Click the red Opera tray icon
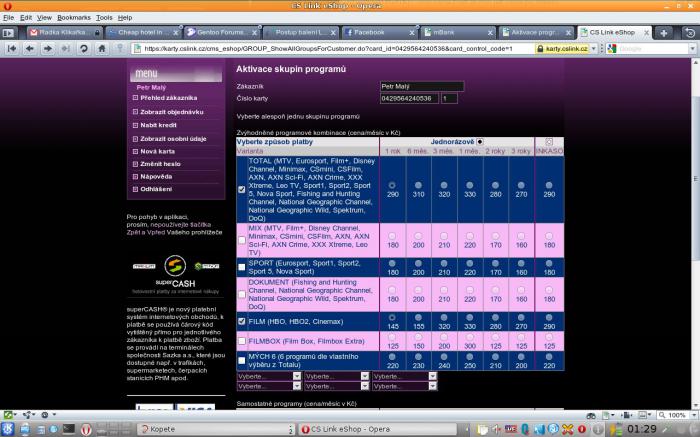 click(582, 429)
